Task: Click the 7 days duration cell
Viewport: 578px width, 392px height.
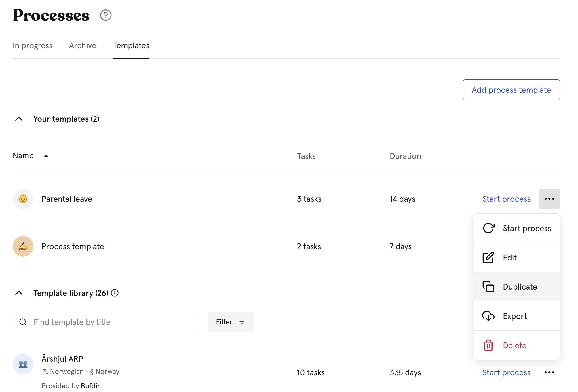Action: click(401, 246)
